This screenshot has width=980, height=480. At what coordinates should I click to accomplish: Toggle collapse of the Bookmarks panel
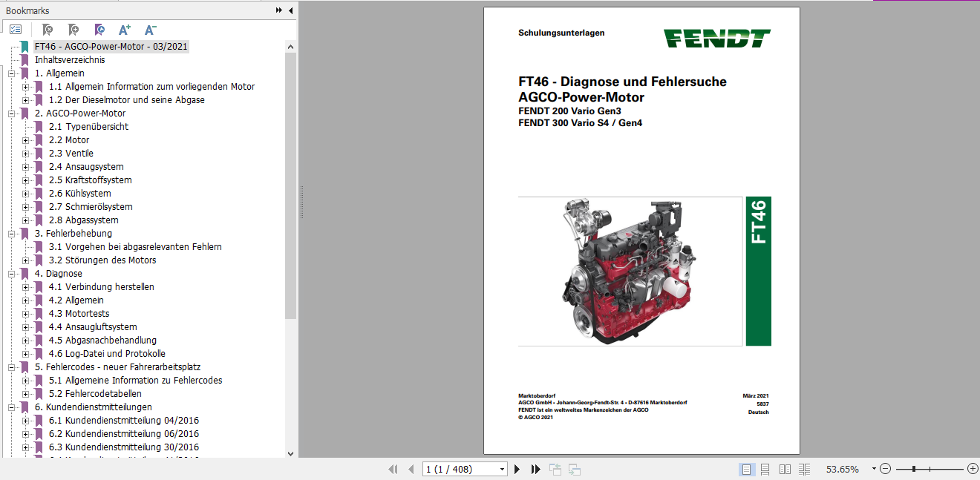click(290, 10)
